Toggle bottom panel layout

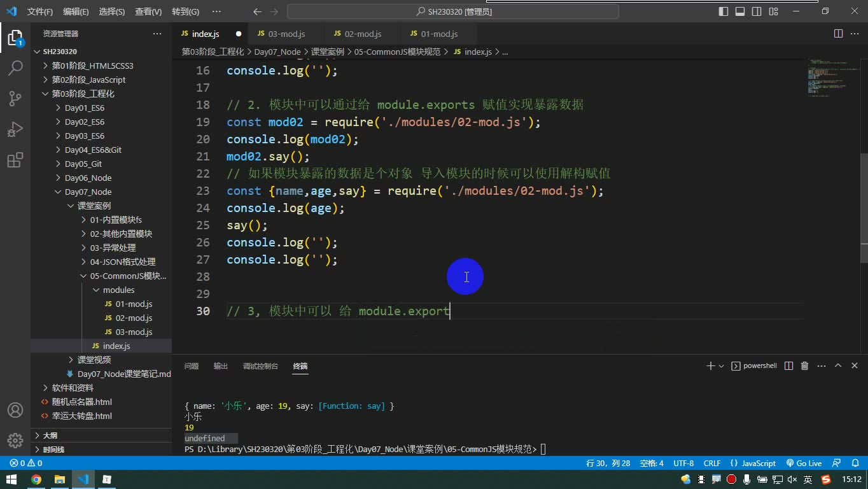point(740,11)
